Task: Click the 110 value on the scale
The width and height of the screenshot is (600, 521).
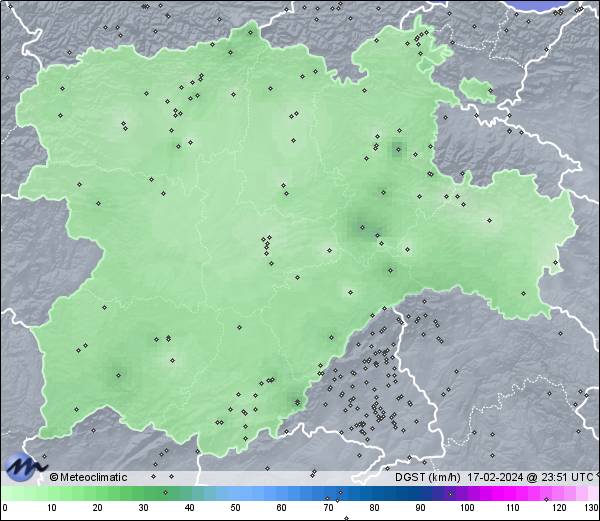Action: [514, 508]
